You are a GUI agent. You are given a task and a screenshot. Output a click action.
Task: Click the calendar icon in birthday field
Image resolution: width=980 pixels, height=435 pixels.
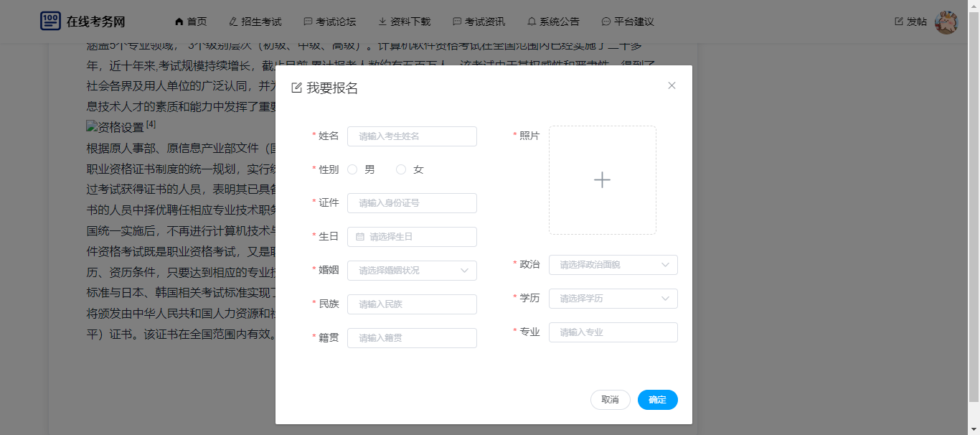click(x=360, y=237)
